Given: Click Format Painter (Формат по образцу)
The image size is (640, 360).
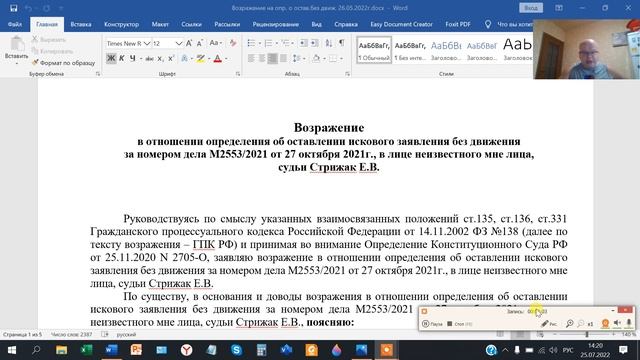Looking at the screenshot, I should click(64, 63).
